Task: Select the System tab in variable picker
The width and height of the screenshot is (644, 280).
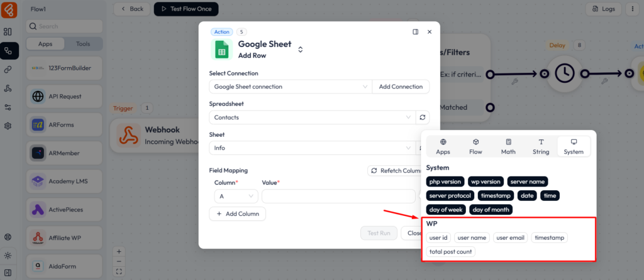Action: point(574,146)
